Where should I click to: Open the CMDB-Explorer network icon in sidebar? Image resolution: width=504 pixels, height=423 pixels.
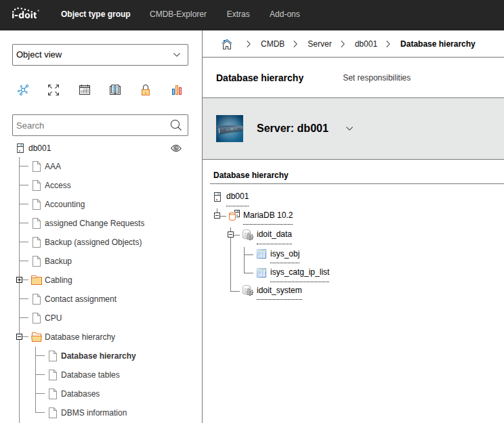pyautogui.click(x=23, y=90)
